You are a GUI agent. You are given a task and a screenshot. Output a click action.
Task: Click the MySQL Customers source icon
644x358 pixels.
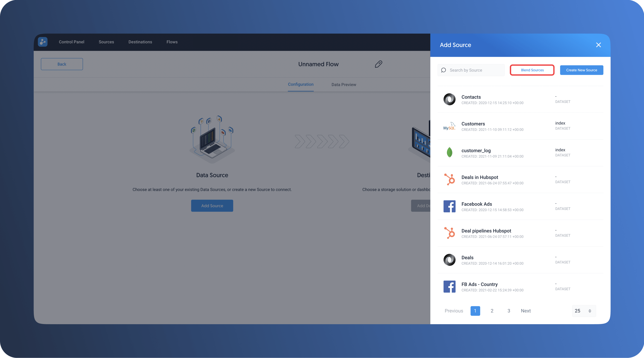(x=449, y=126)
